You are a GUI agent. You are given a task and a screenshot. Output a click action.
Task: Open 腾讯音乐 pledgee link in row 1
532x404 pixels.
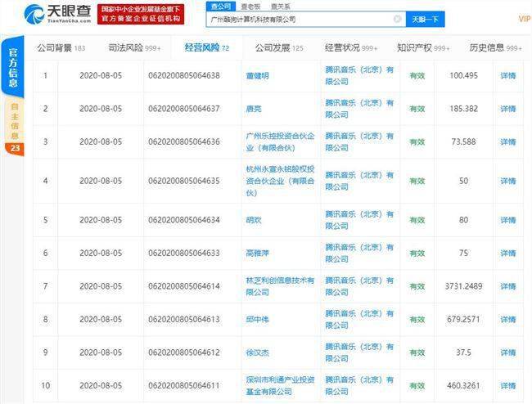pyautogui.click(x=359, y=75)
